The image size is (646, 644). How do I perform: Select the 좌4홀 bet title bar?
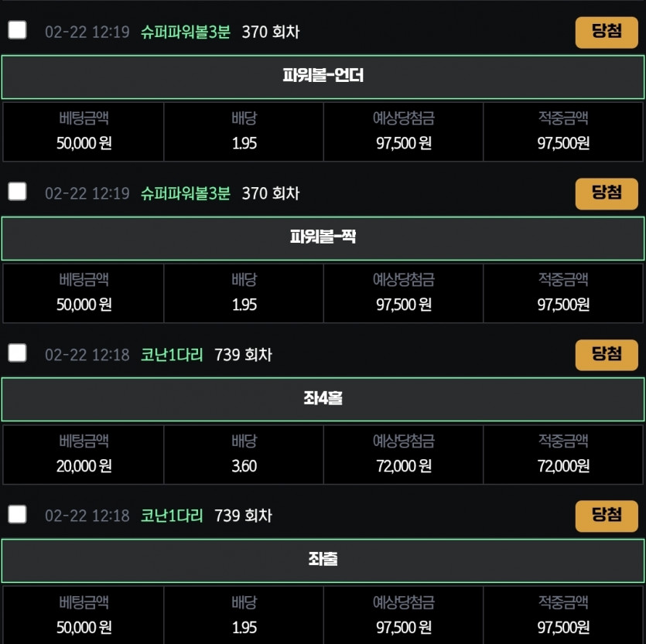[x=323, y=400]
